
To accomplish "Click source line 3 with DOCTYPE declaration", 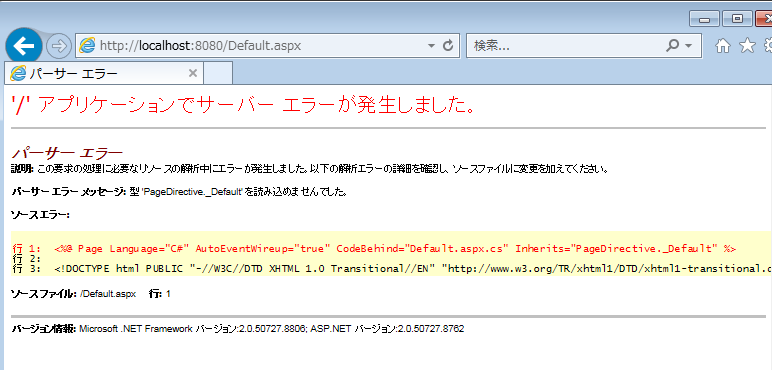I will (x=391, y=269).
